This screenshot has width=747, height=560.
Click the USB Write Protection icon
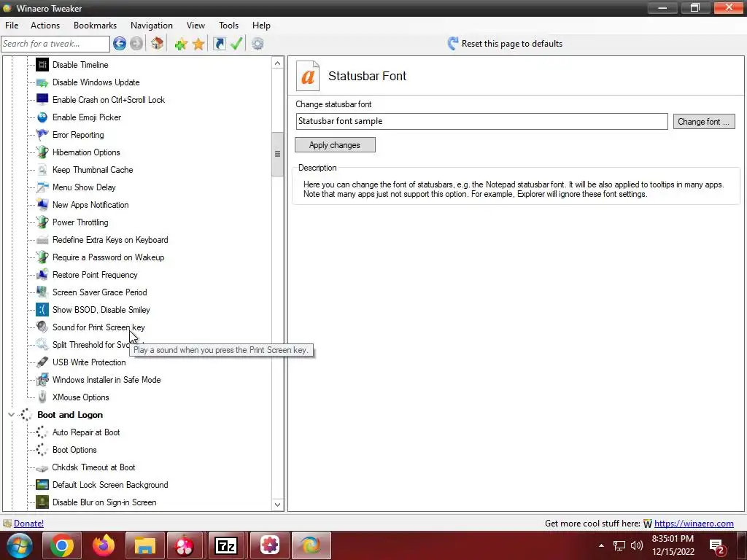click(42, 362)
